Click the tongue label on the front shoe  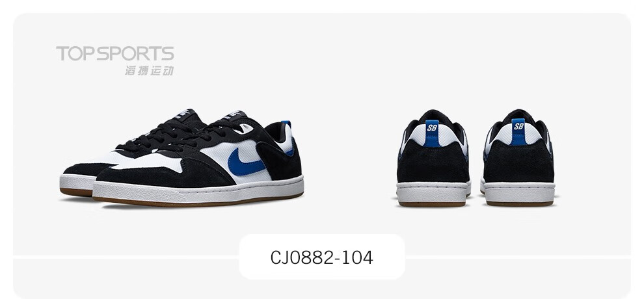(234, 115)
